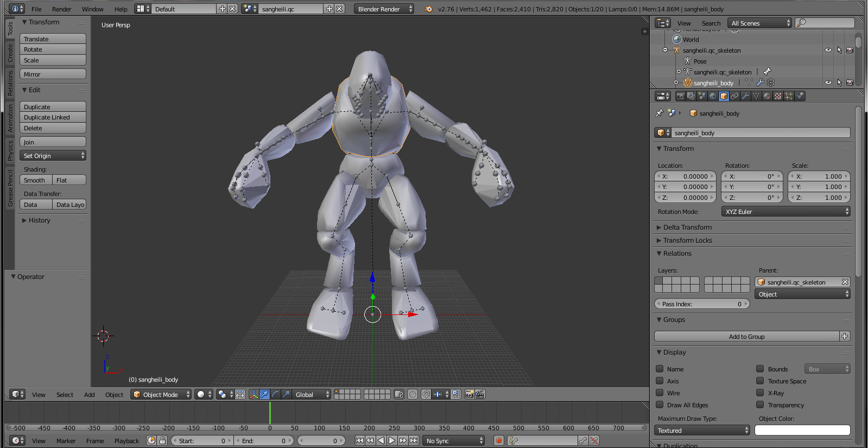Open the World properties globe tab
The width and height of the screenshot is (868, 448).
click(x=713, y=96)
